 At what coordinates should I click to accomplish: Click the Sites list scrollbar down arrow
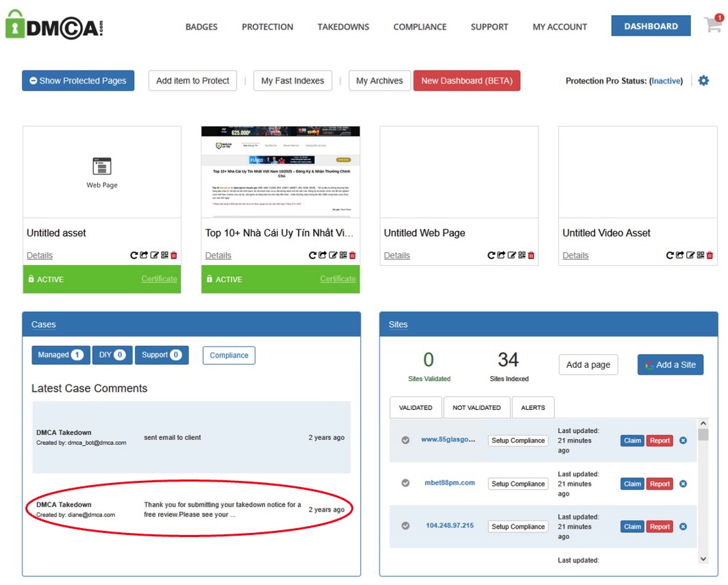click(x=703, y=558)
